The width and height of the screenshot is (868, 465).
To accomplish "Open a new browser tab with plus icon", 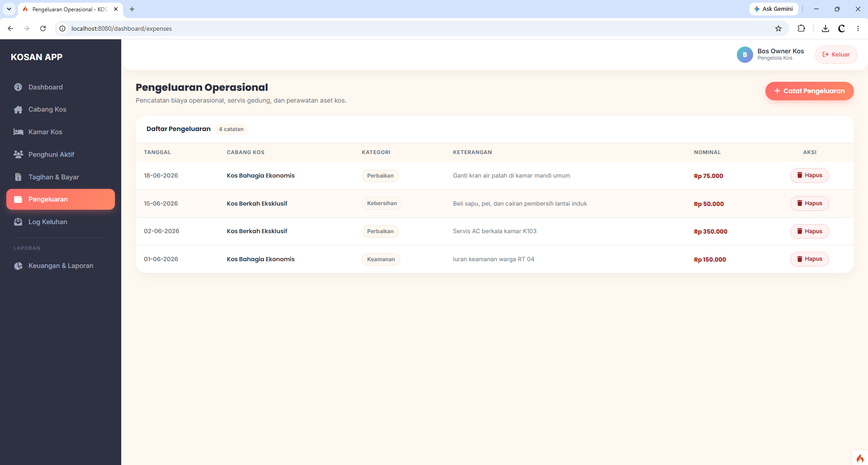I will [x=132, y=9].
